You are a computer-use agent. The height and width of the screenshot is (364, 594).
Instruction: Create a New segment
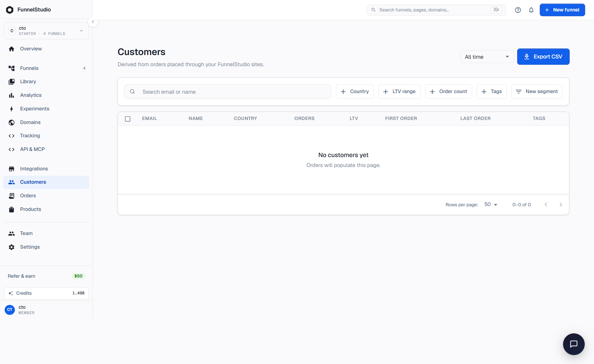click(537, 92)
